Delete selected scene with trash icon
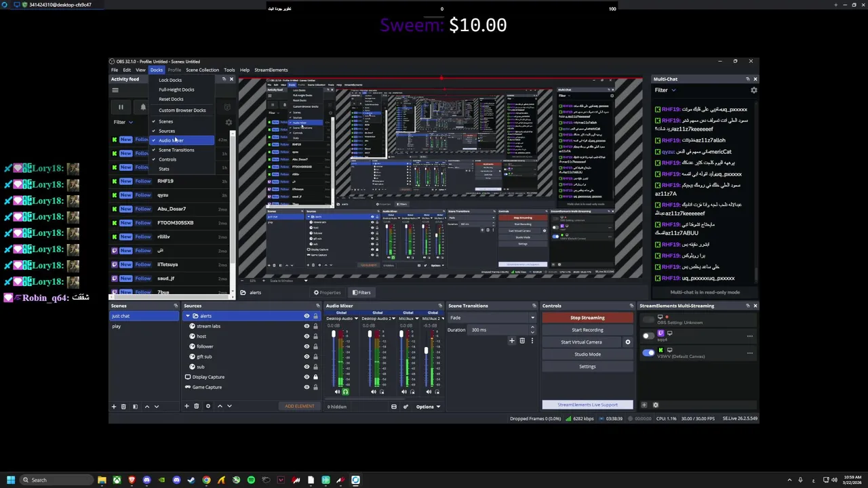This screenshot has height=488, width=868. click(123, 407)
